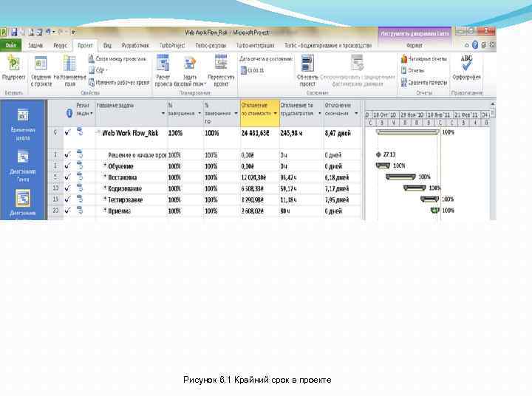Click Save icon in quick access toolbar
Image resolution: width=532 pixels, height=399 pixels.
click(x=14, y=33)
